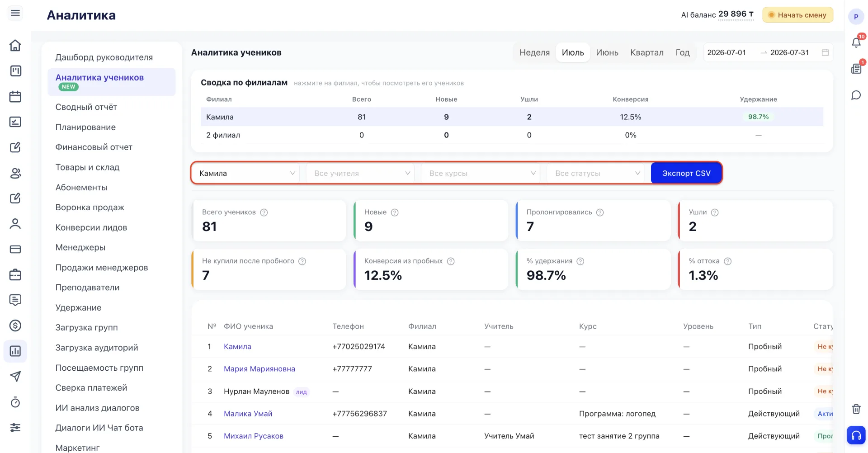Open chat bubble icon on right rail
The image size is (868, 453).
(x=856, y=95)
